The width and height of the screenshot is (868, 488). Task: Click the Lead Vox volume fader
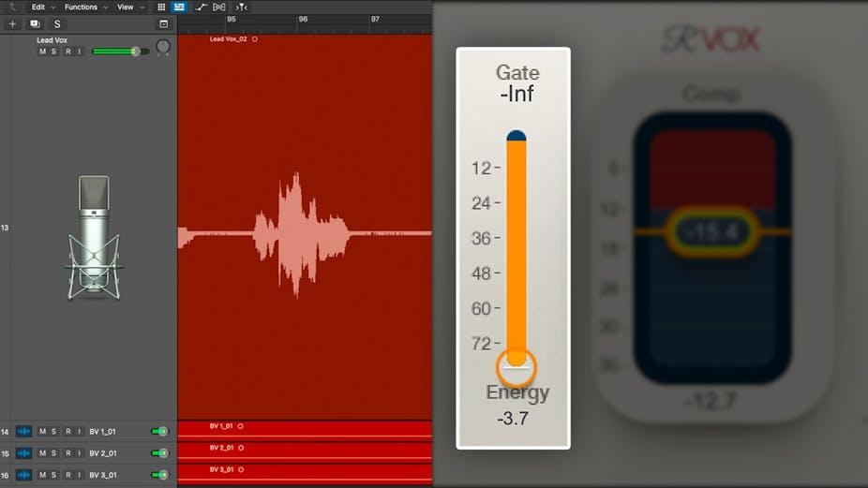pos(135,52)
